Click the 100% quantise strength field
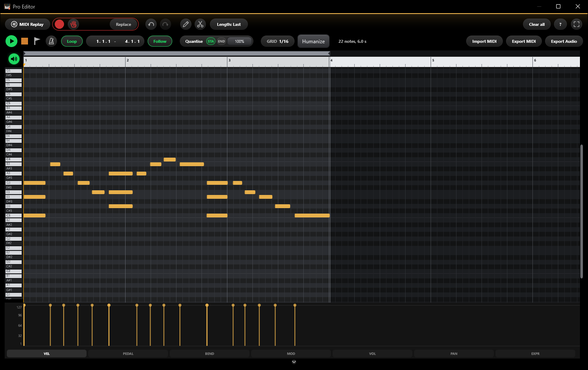 pyautogui.click(x=239, y=41)
